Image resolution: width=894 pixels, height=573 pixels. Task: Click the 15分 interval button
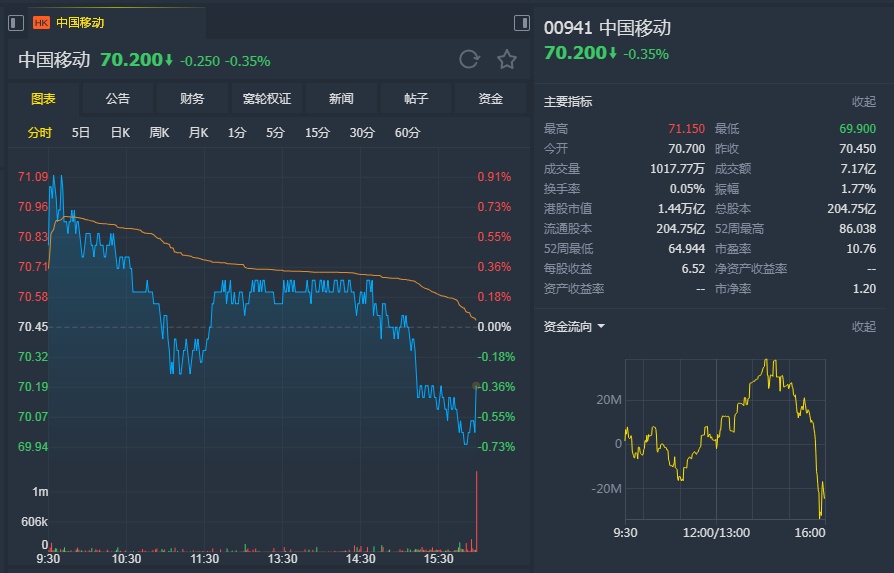click(x=317, y=132)
